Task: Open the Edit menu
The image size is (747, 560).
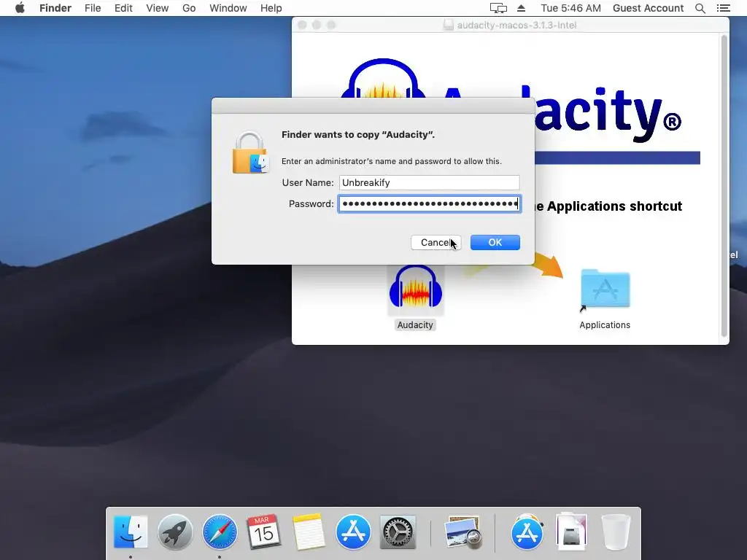Action: pyautogui.click(x=123, y=8)
